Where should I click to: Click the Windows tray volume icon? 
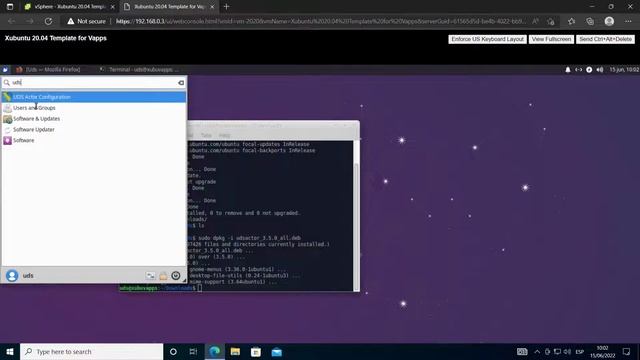(x=567, y=351)
